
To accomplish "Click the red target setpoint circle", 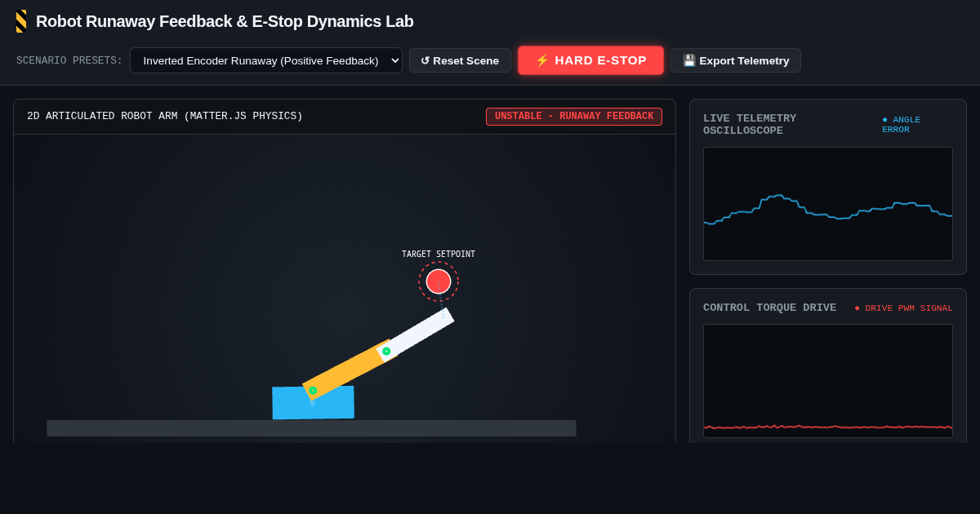I will (439, 281).
